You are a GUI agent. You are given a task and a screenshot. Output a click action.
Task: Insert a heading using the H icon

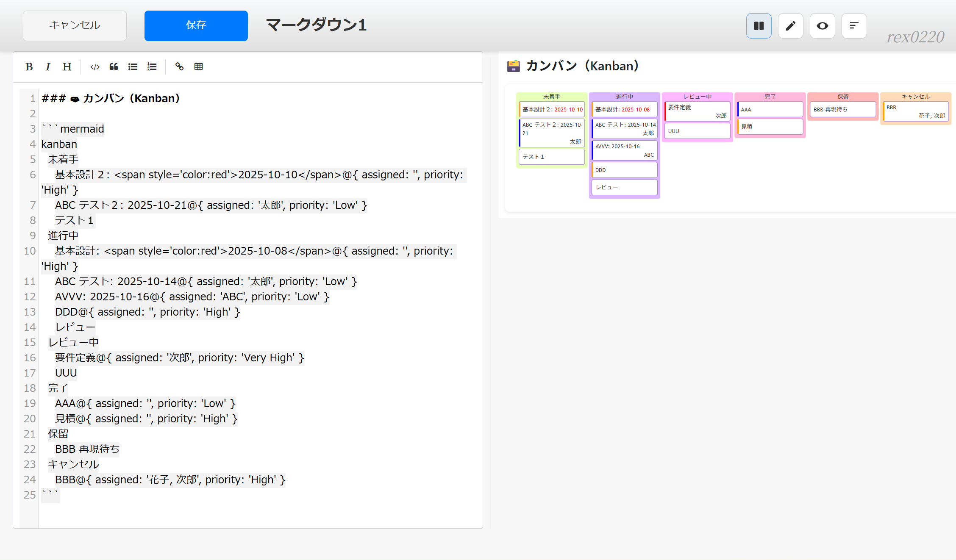67,67
